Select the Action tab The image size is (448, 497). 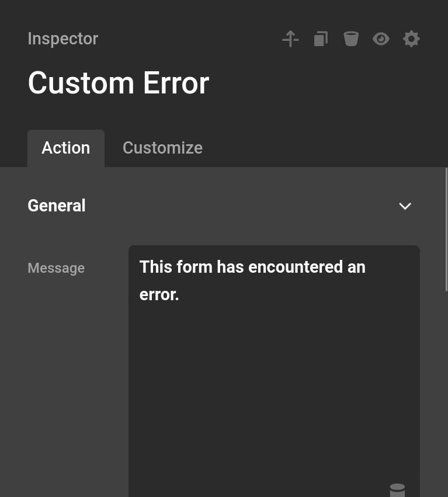65,148
